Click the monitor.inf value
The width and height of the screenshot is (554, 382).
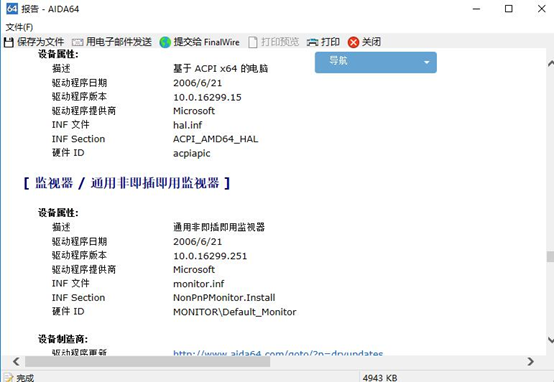pyautogui.click(x=199, y=284)
